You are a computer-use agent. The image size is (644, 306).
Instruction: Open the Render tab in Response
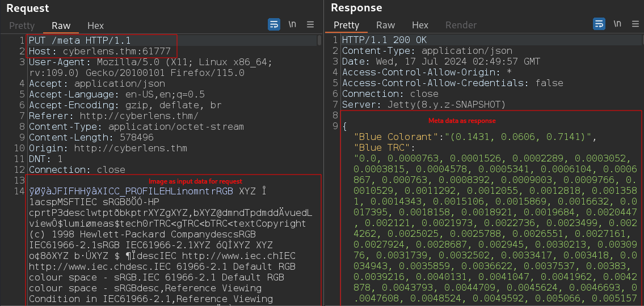461,25
